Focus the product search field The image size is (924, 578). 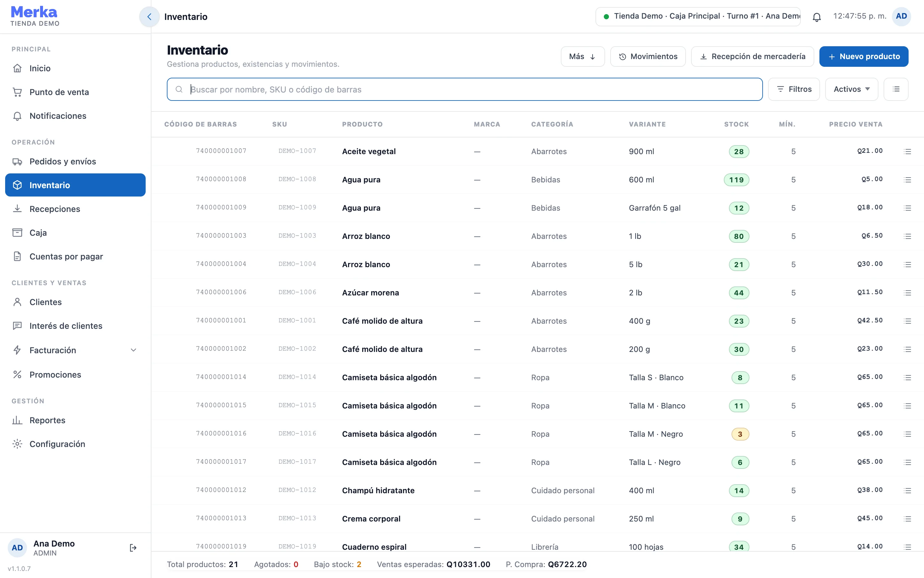464,90
